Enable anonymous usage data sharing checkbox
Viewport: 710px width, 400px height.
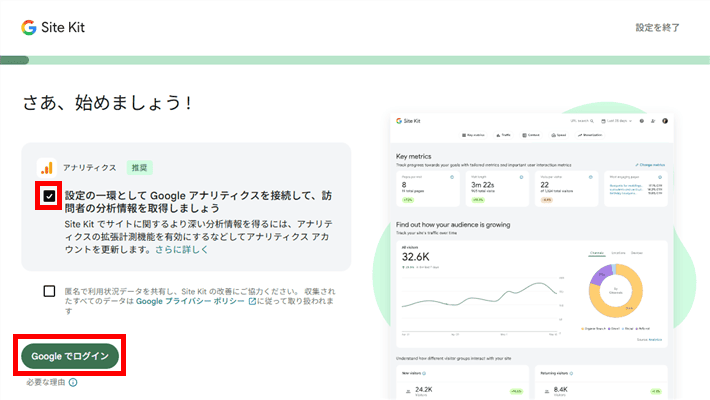coord(49,291)
